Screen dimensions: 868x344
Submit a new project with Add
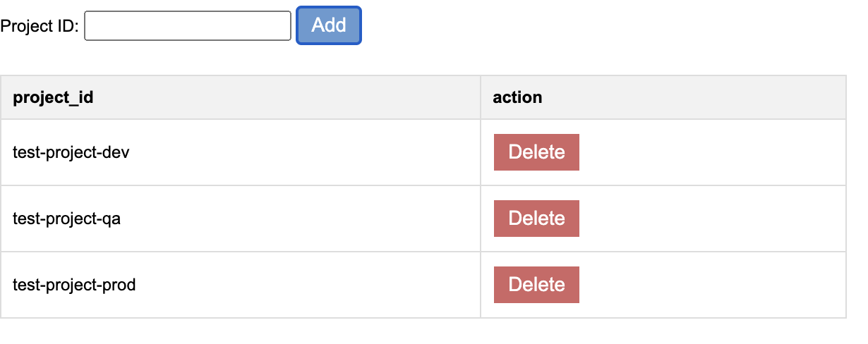(x=329, y=25)
